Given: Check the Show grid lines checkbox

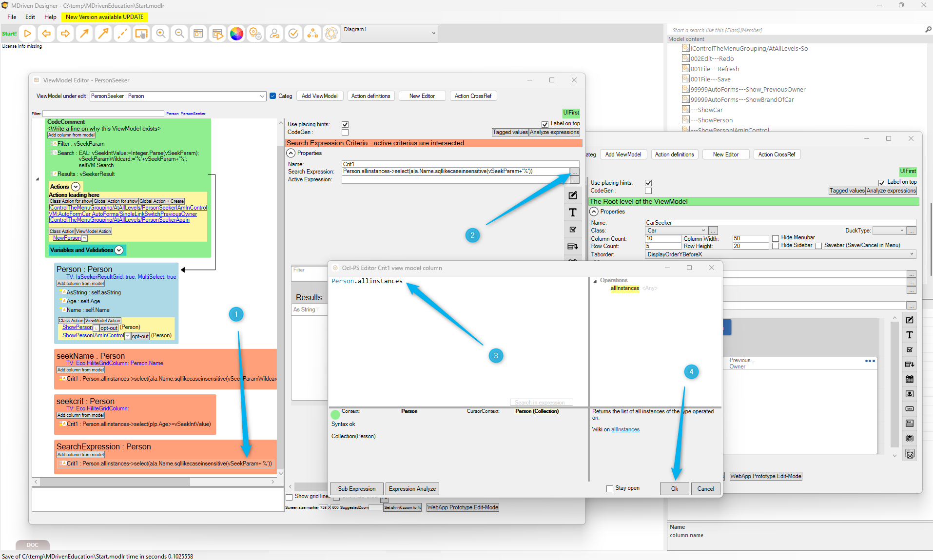Looking at the screenshot, I should tap(289, 497).
